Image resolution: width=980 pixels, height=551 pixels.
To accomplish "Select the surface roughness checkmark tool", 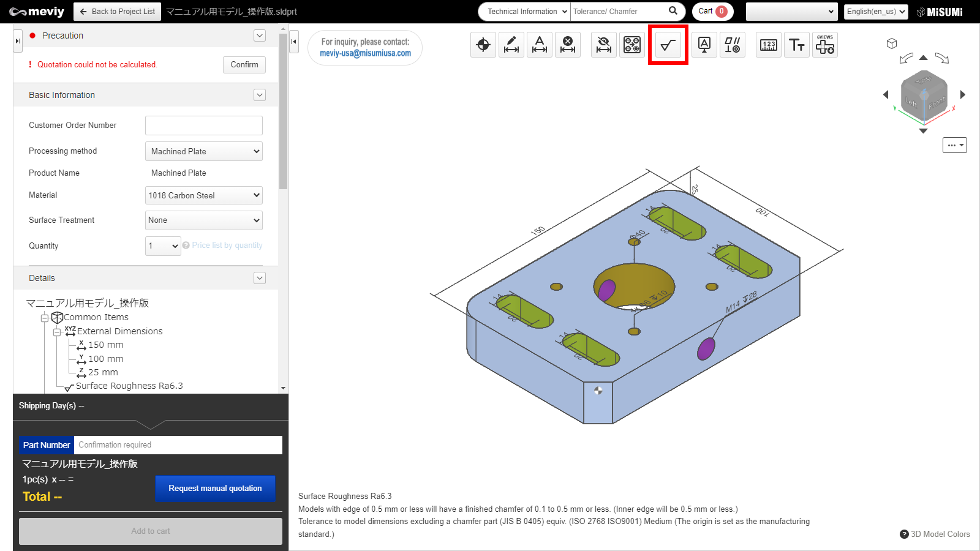I will click(x=668, y=45).
